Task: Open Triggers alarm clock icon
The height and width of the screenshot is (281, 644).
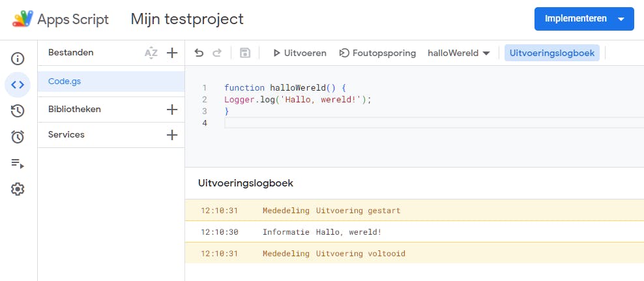Action: [18, 137]
